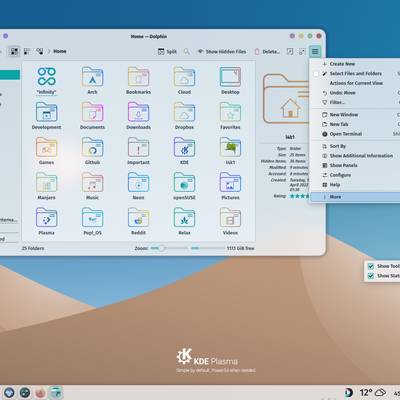Screen dimensions: 400x400
Task: Select the openSUSE folder
Action: tap(184, 186)
